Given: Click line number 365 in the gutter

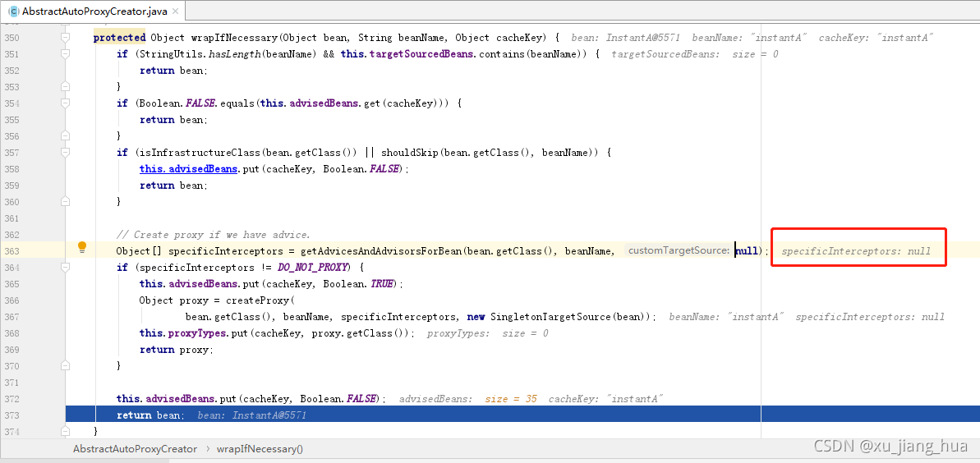Looking at the screenshot, I should tap(12, 284).
